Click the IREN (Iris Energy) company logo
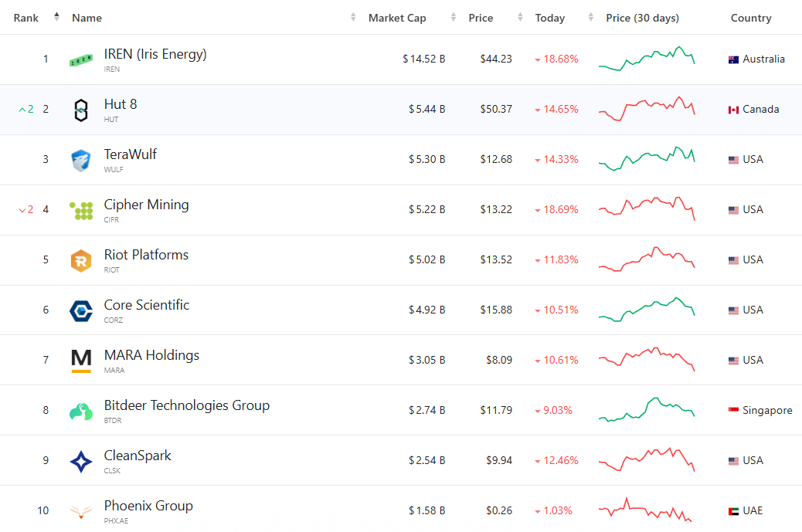 pos(80,59)
